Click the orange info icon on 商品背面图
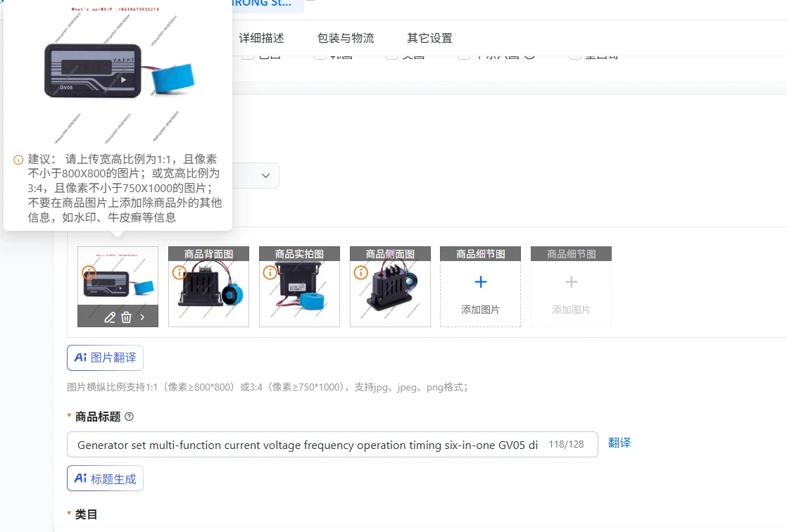Viewport: 787px width, 532px height. point(180,272)
